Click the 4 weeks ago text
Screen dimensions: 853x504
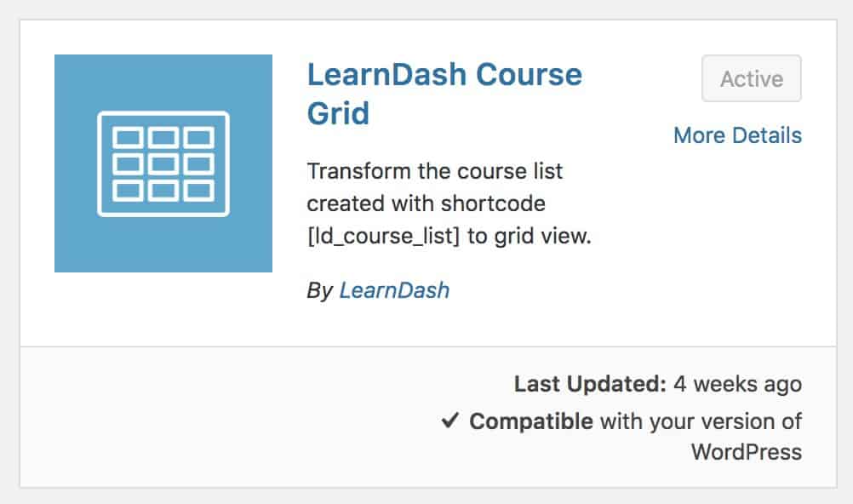[738, 384]
